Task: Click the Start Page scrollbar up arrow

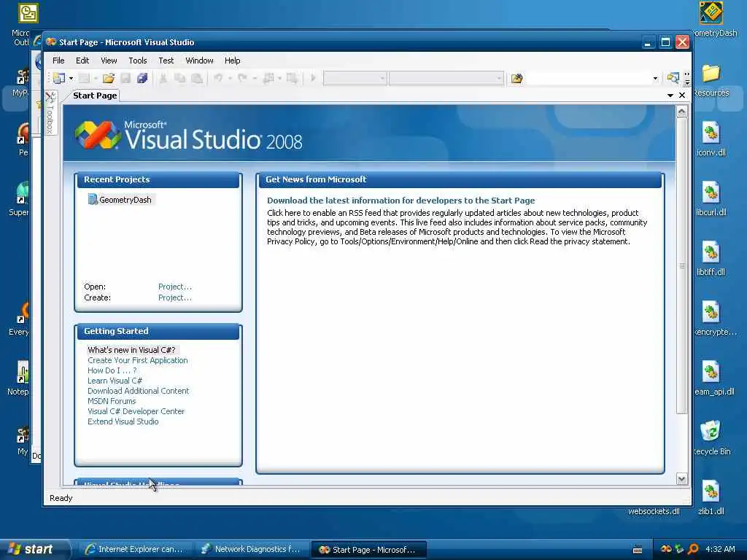Action: (682, 112)
